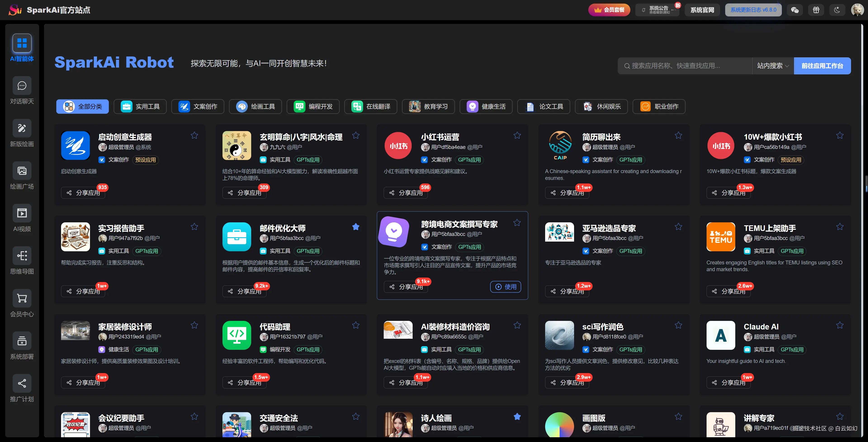This screenshot has width=868, height=442.
Task: Click the 前往应用工作台 button
Action: pos(822,66)
